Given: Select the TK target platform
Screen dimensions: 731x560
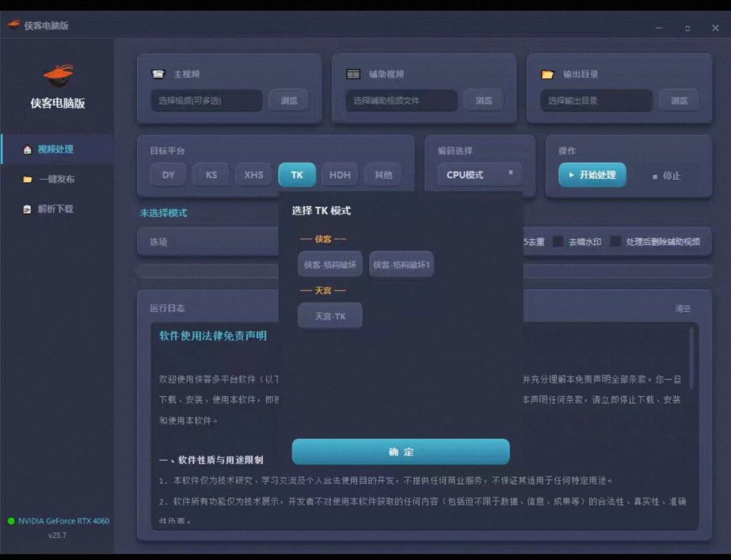Looking at the screenshot, I should point(297,175).
